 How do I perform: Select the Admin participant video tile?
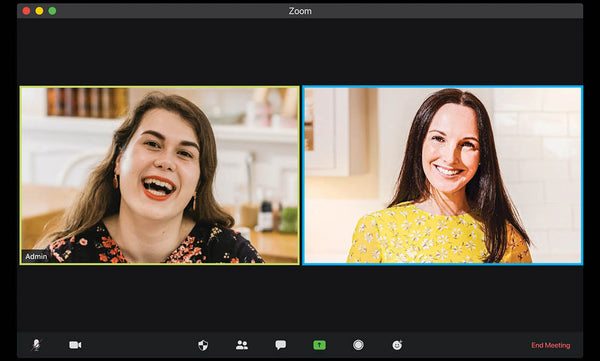click(x=160, y=175)
